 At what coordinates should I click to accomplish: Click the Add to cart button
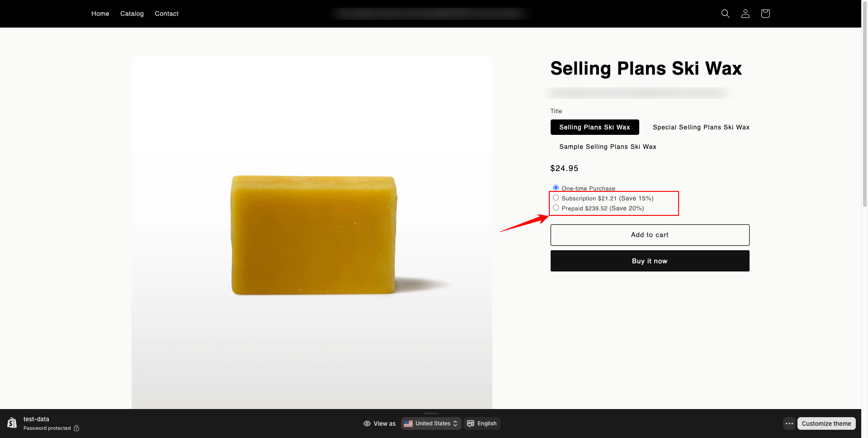pos(650,235)
